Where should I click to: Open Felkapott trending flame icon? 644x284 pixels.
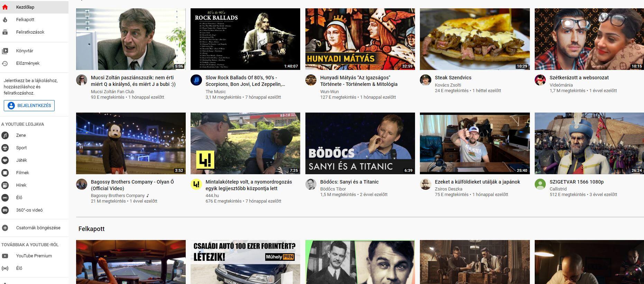(5, 20)
